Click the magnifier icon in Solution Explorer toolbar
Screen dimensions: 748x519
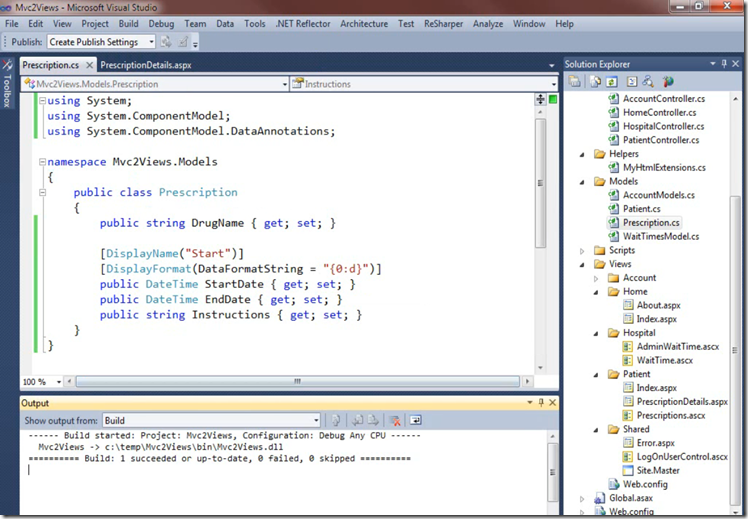coord(648,82)
